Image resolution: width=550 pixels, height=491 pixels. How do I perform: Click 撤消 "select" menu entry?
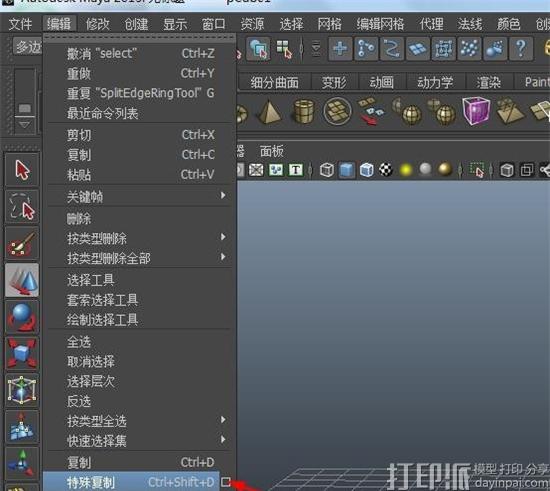click(102, 54)
